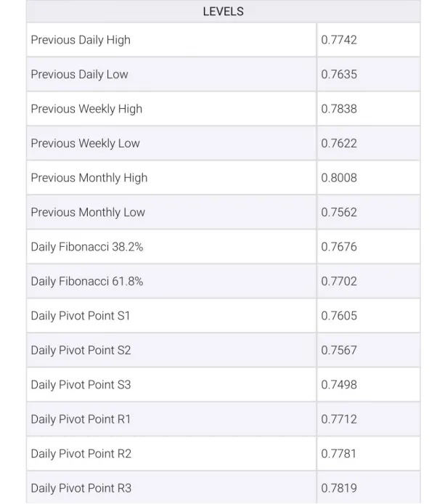Click Daily Pivot Point S1 label

(81, 316)
